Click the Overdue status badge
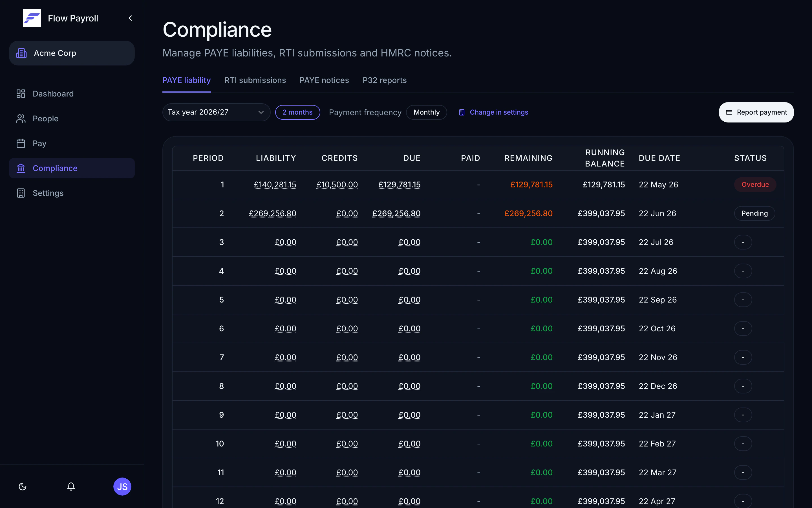The height and width of the screenshot is (508, 812). (755, 185)
